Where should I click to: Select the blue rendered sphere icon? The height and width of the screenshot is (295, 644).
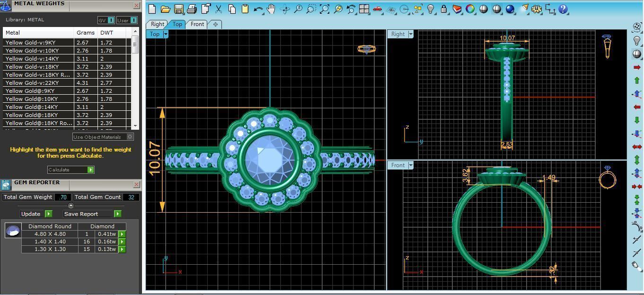click(510, 9)
